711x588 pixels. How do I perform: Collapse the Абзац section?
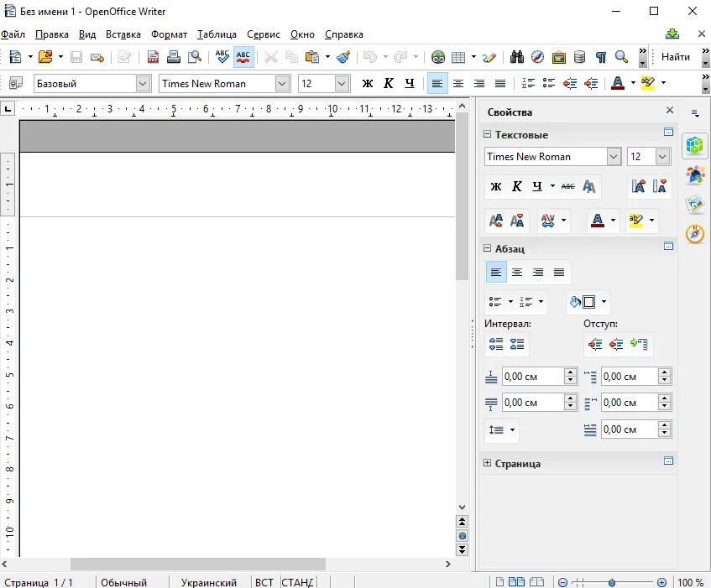488,248
